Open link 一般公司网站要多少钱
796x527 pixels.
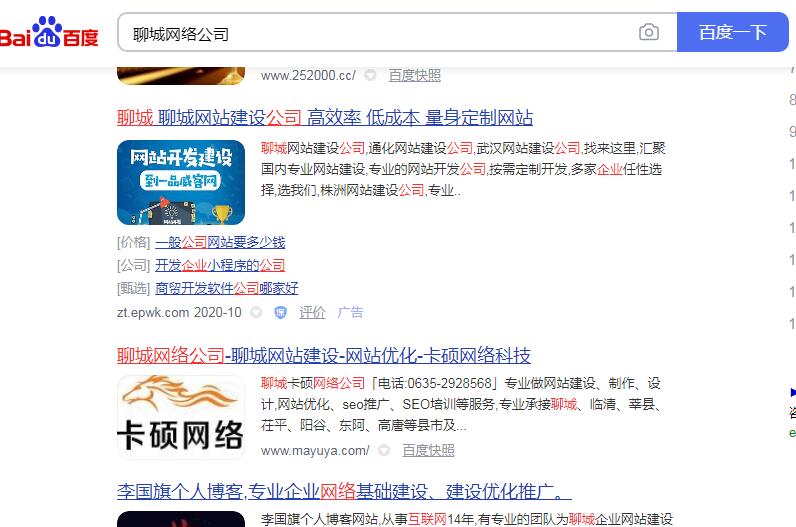click(x=220, y=242)
